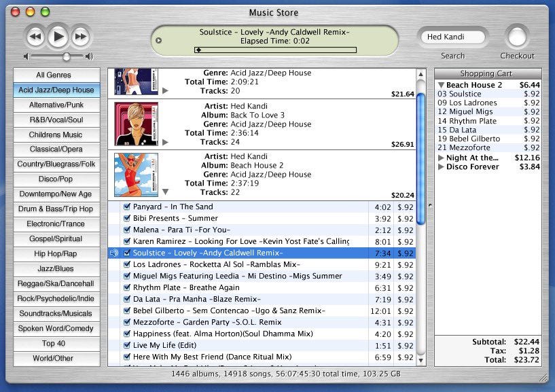Click the song progress bar

coord(275,50)
